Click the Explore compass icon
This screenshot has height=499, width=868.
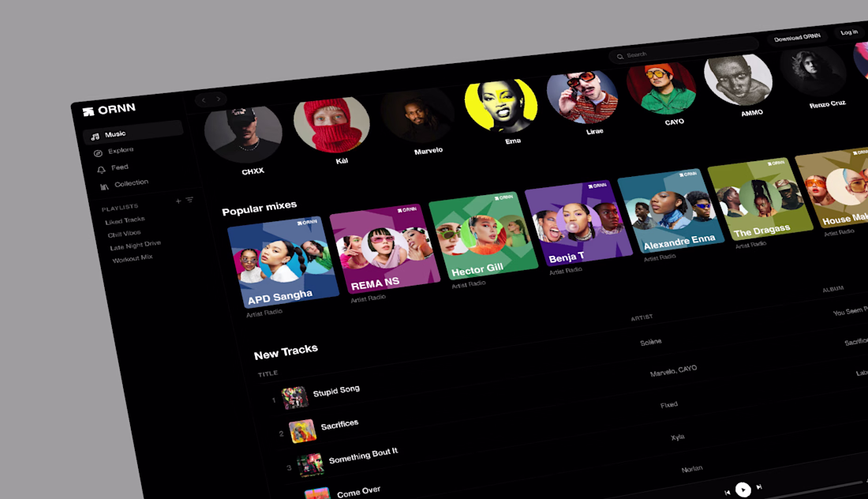click(x=98, y=153)
